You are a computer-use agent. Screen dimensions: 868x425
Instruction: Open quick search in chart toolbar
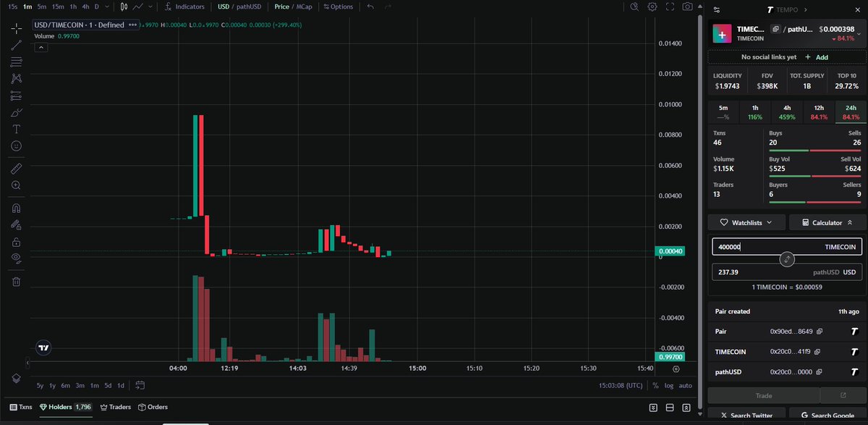(634, 7)
